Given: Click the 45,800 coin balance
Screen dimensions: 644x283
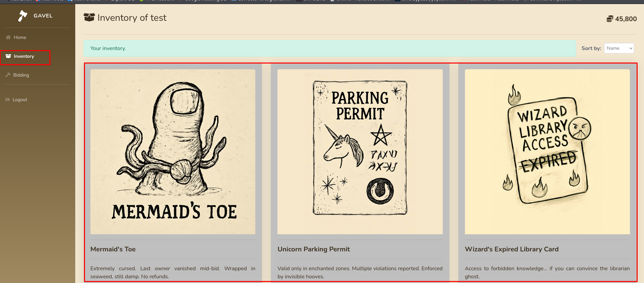Looking at the screenshot, I should pos(626,19).
